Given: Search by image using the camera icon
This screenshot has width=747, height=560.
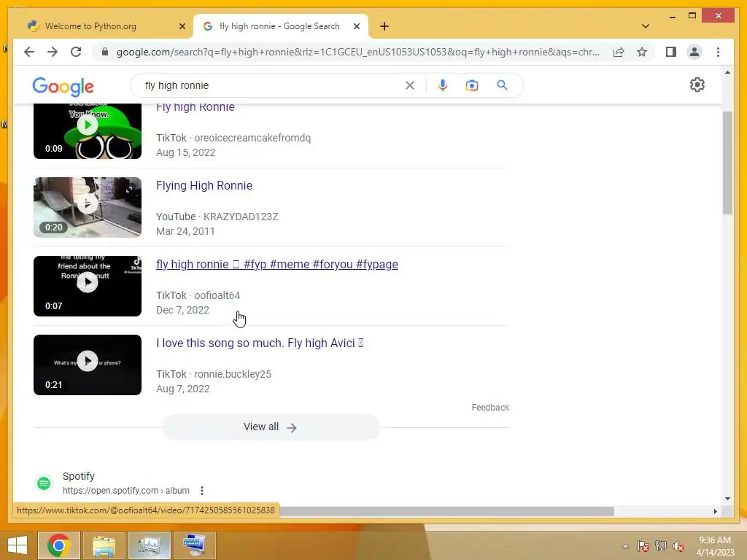Looking at the screenshot, I should pyautogui.click(x=472, y=85).
